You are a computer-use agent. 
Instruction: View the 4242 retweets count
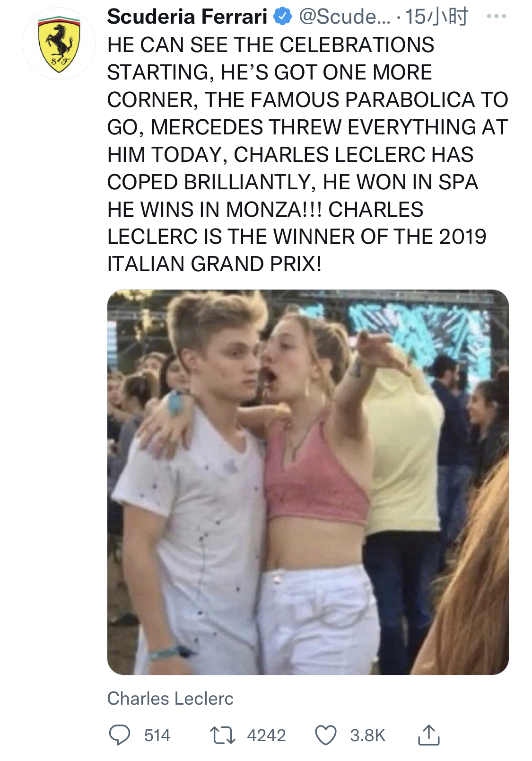coord(266,735)
